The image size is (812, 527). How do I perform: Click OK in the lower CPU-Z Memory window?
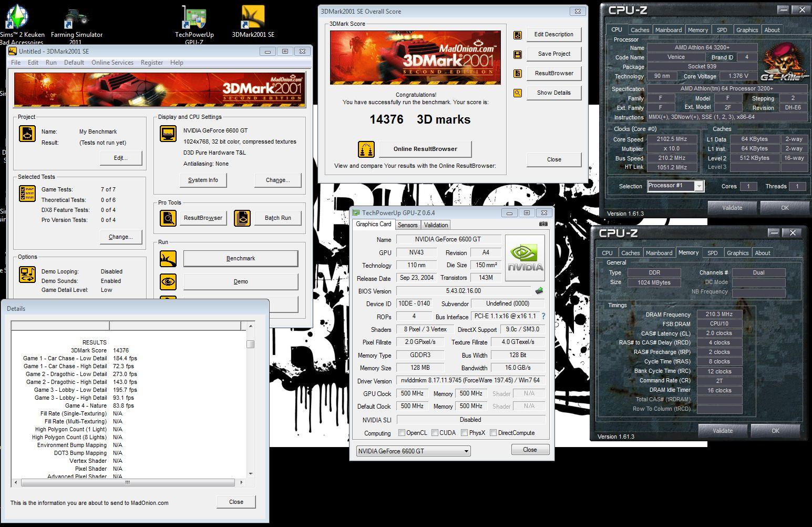point(775,431)
